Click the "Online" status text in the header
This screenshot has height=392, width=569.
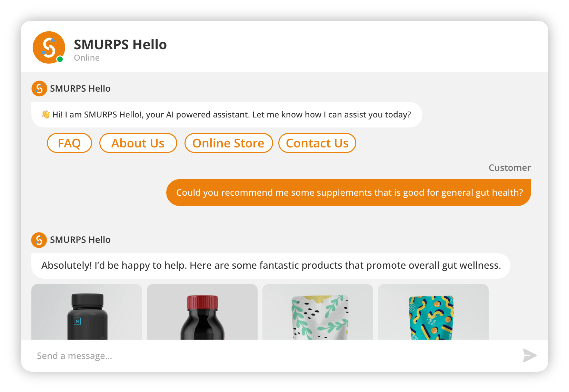87,58
